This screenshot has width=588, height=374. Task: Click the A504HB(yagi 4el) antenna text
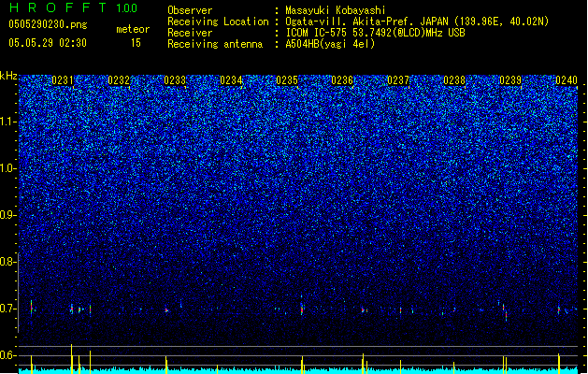click(x=330, y=44)
